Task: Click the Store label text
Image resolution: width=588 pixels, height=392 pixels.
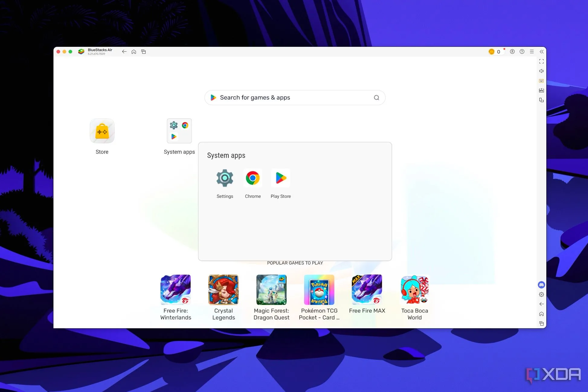Action: pyautogui.click(x=102, y=152)
